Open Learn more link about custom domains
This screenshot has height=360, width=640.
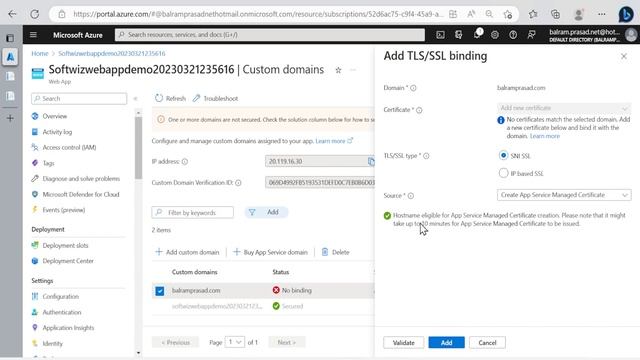[333, 141]
